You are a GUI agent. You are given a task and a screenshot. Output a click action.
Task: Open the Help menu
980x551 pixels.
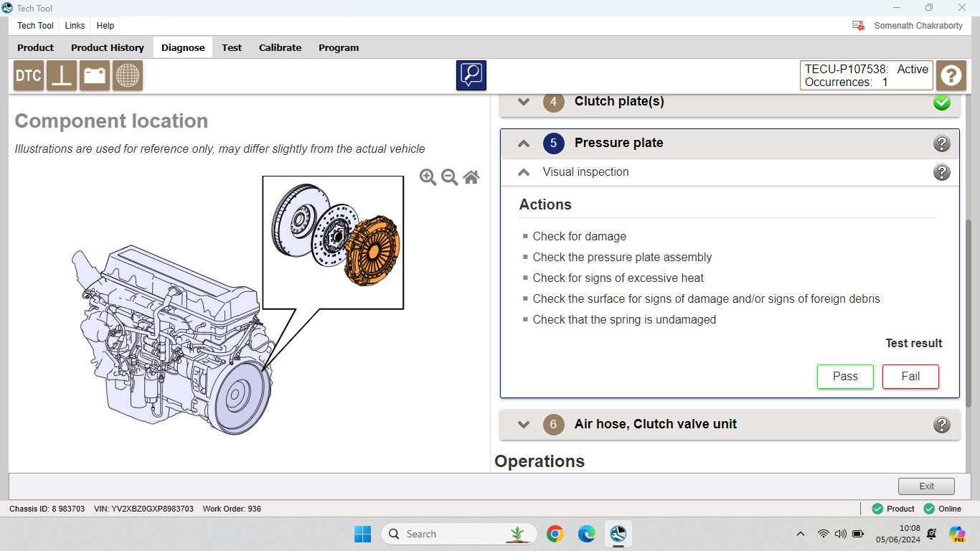pos(105,26)
